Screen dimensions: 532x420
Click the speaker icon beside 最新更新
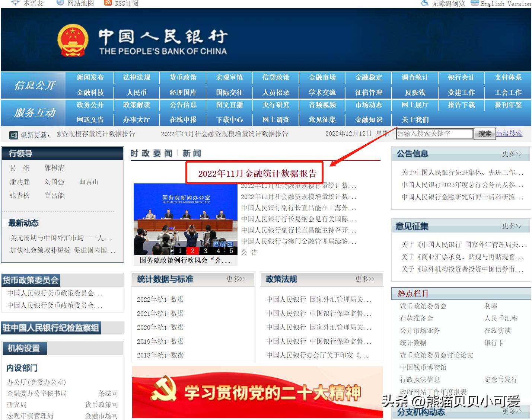(x=13, y=134)
